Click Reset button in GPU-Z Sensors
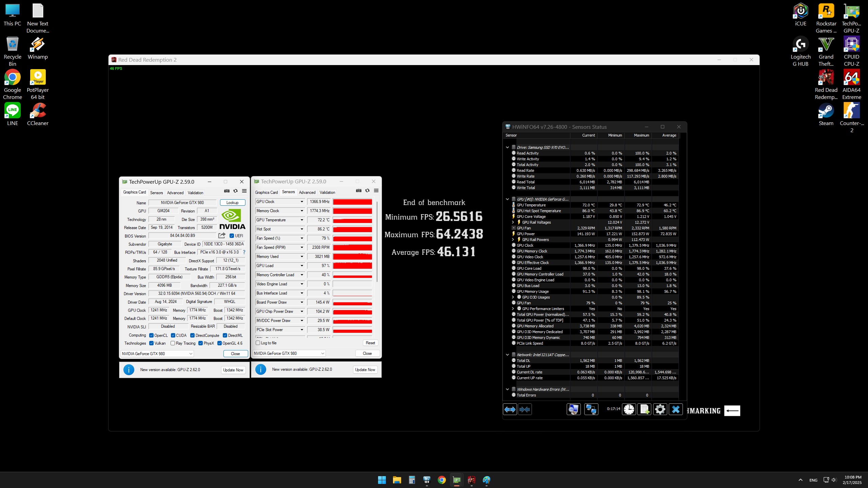 [x=370, y=343]
